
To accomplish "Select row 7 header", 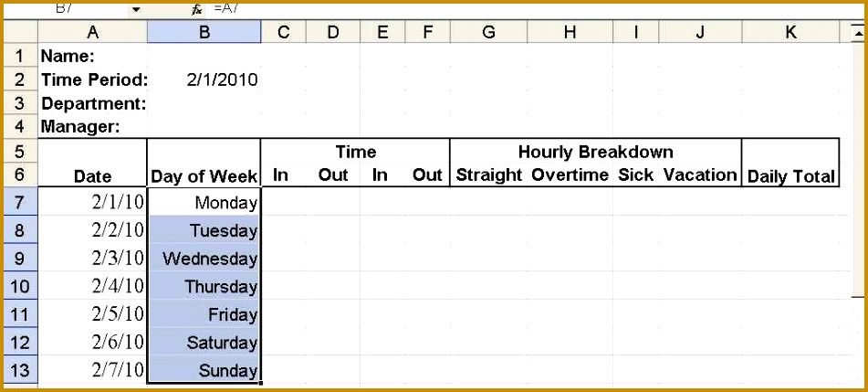I will click(x=20, y=202).
